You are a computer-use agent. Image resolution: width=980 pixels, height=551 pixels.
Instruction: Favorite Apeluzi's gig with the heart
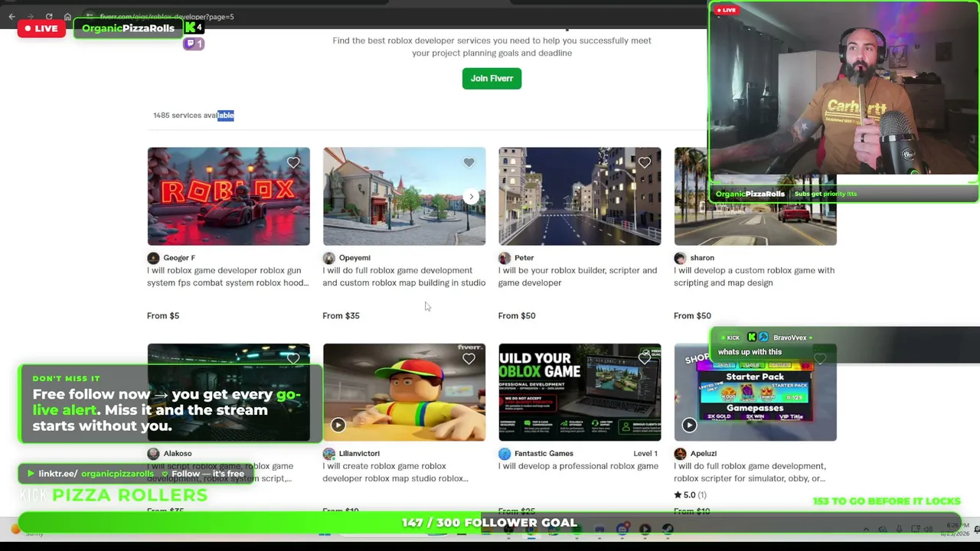pos(820,358)
